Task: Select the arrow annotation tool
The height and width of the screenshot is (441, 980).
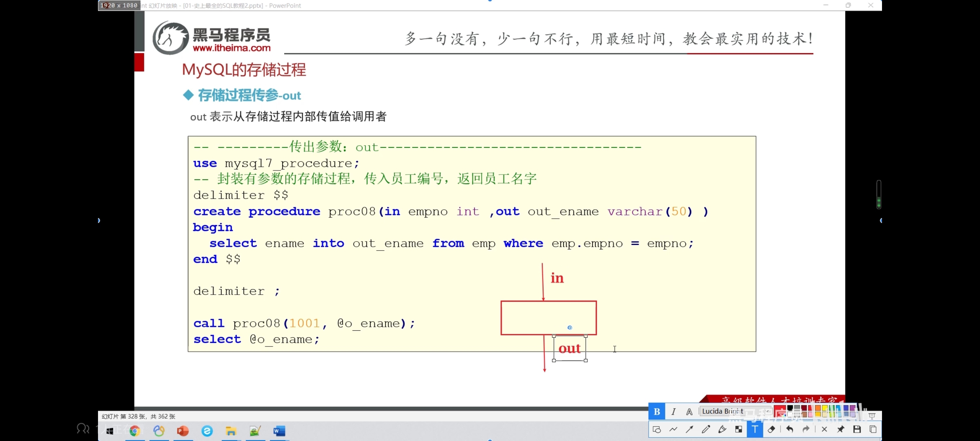Action: tap(689, 429)
